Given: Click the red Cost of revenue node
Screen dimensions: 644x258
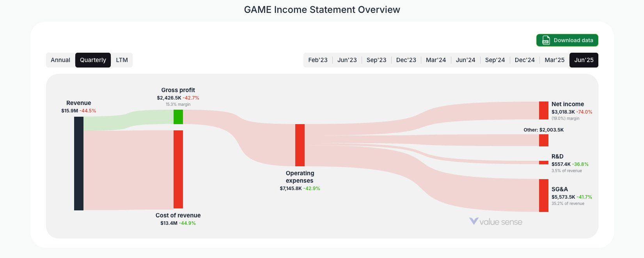Looking at the screenshot, I should point(178,169).
